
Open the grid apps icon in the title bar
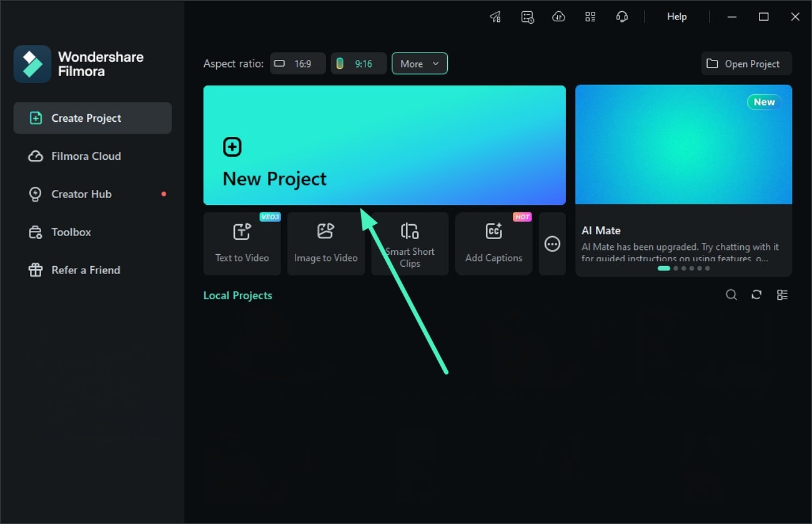[590, 17]
